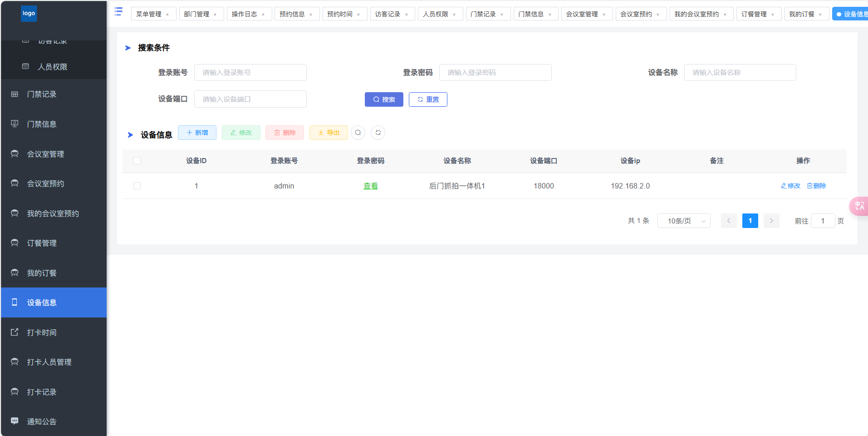The height and width of the screenshot is (436, 868).
Task: Click the floating translate icon at right edge
Action: 859,206
